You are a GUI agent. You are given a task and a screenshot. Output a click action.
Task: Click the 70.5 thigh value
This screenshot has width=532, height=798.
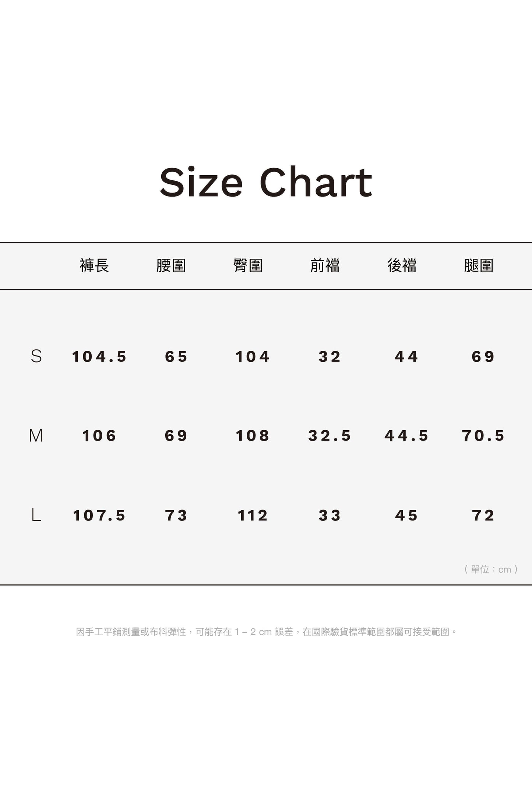[x=483, y=436]
